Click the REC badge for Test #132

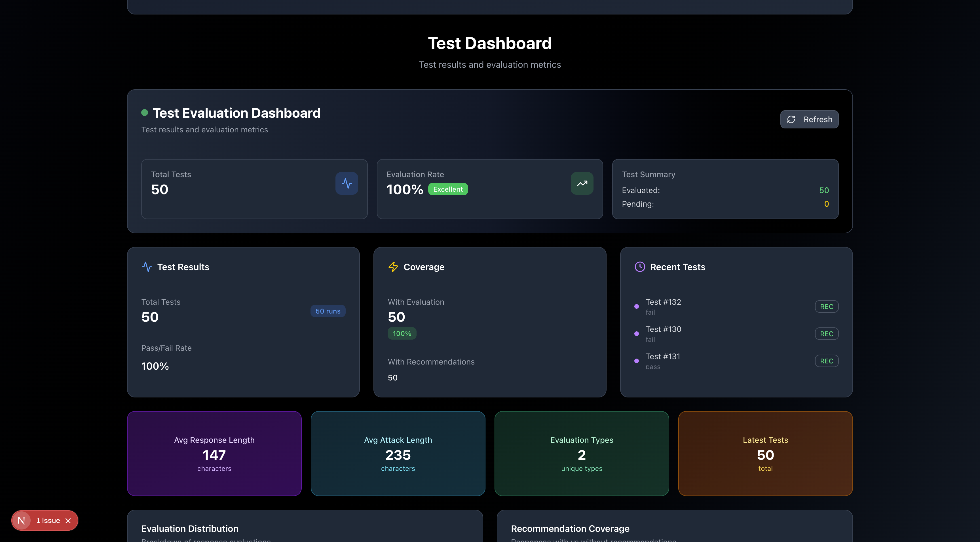(826, 306)
